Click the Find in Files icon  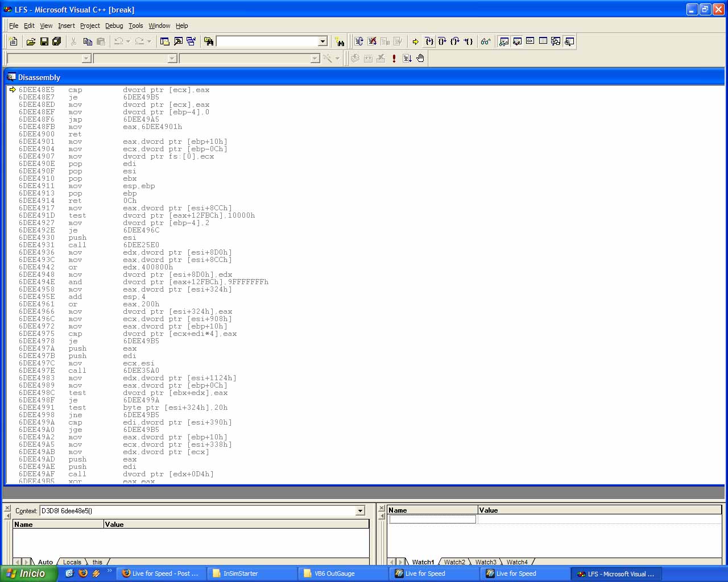pyautogui.click(x=209, y=41)
